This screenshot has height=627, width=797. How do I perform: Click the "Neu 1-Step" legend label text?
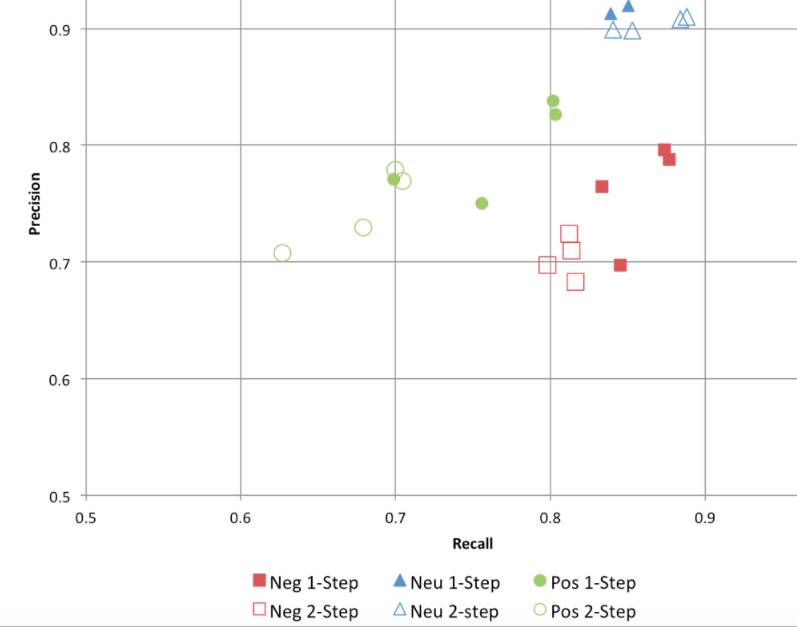click(455, 583)
